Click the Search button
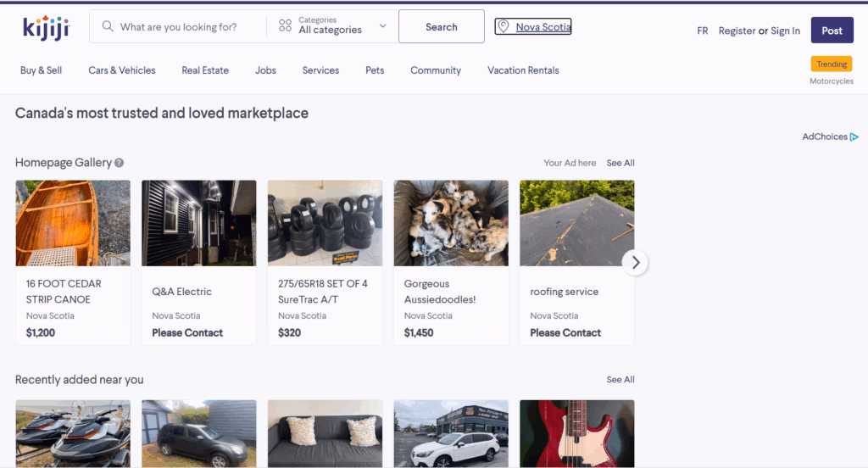This screenshot has width=868, height=468. pos(441,26)
